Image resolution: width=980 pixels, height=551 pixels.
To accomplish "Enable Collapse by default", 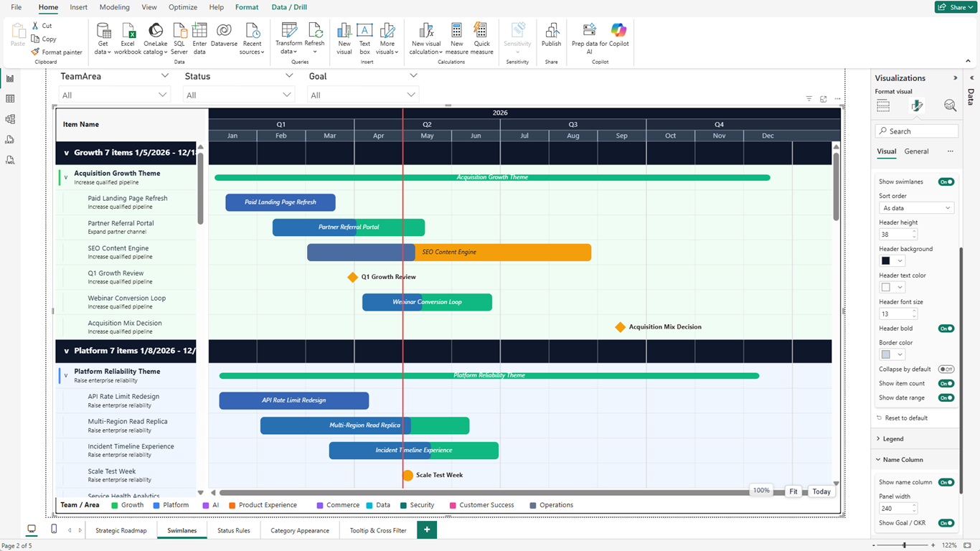I will pos(946,369).
